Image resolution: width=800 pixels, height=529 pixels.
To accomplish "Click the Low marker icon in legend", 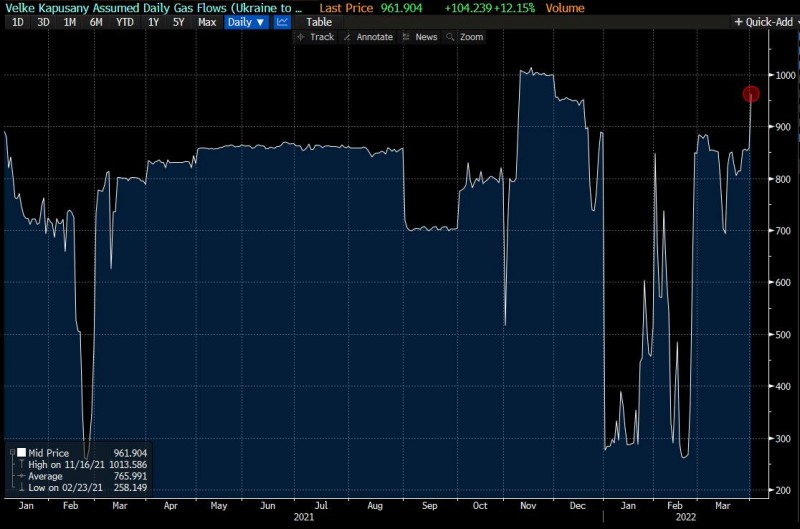I will (x=21, y=487).
